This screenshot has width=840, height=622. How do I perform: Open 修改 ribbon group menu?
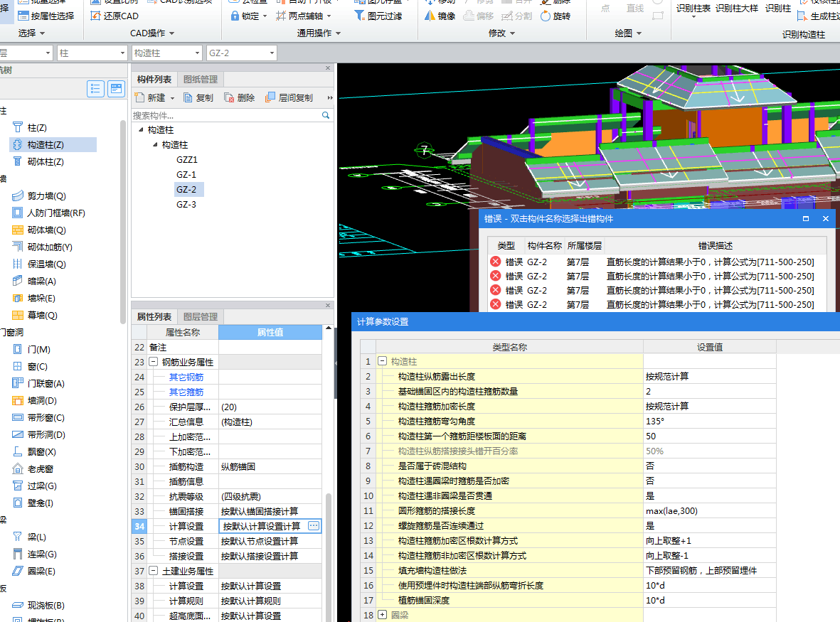point(501,33)
